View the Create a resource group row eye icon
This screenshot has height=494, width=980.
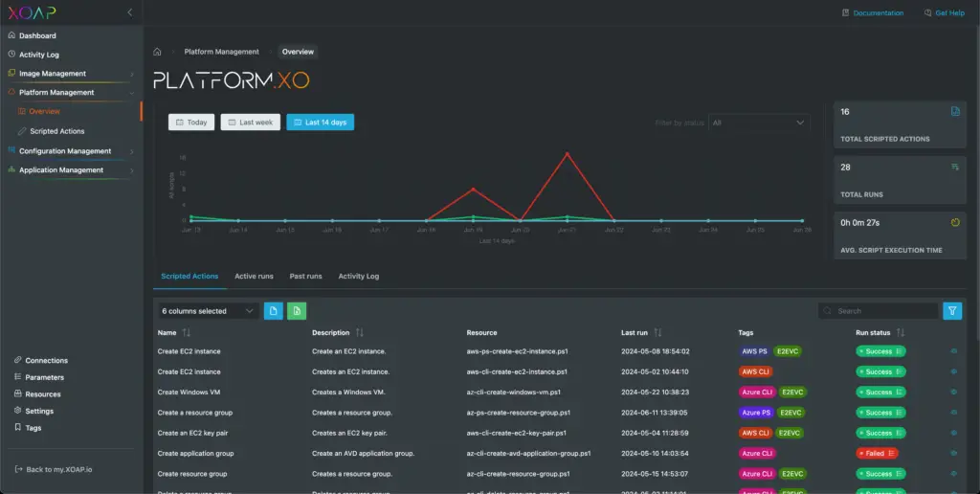click(x=954, y=413)
